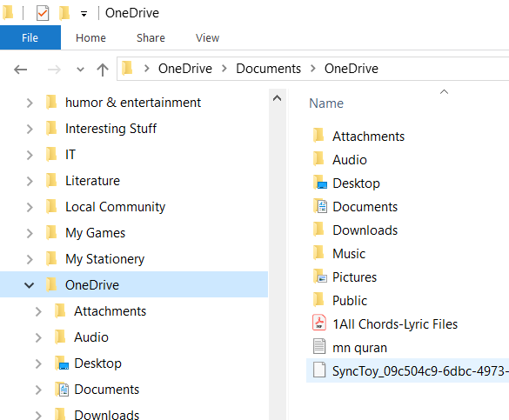Switch to the Home ribbon tab
This screenshot has height=420, width=509.
pyautogui.click(x=90, y=38)
